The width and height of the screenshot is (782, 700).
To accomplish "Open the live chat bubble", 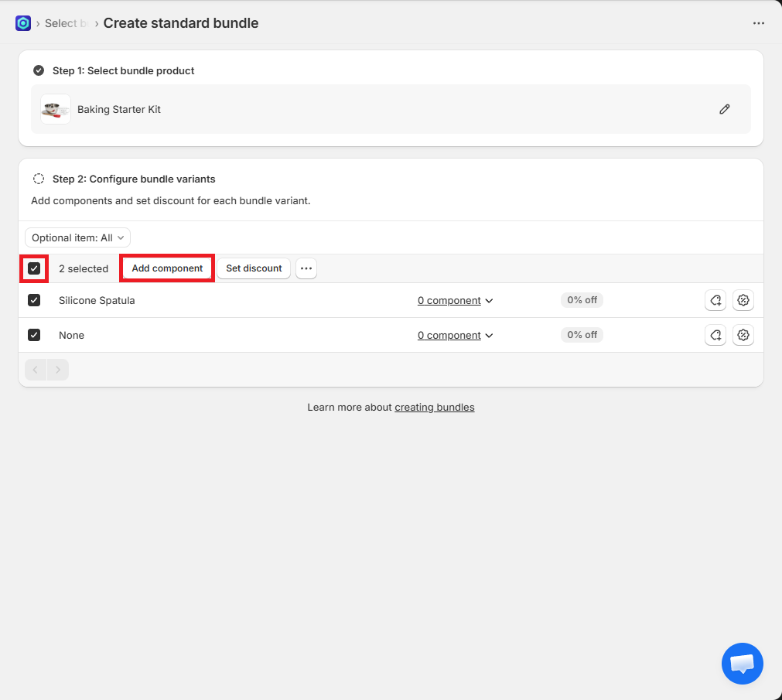I will click(742, 664).
